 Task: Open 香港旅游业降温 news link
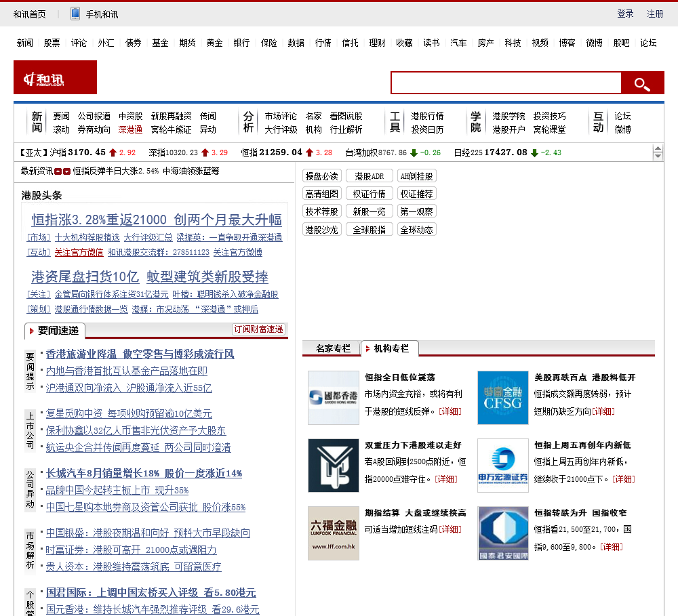(140, 354)
